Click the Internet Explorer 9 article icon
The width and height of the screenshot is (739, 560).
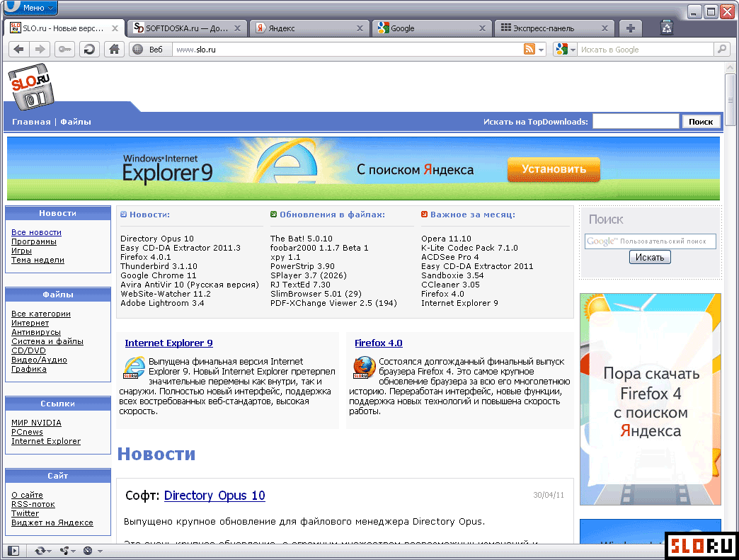[134, 367]
